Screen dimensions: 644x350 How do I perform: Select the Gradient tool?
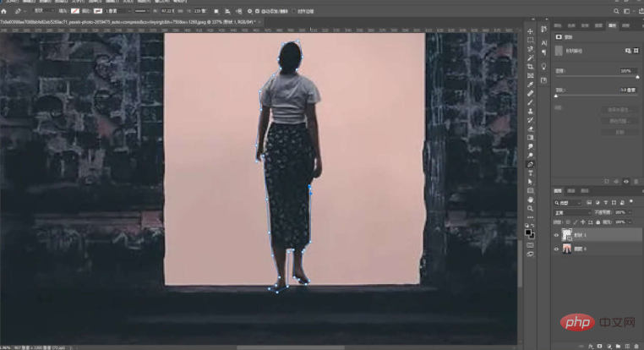(x=530, y=138)
